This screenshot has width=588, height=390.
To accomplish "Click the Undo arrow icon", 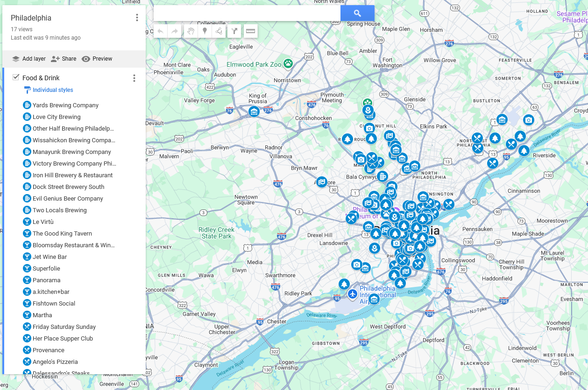I will (x=161, y=31).
